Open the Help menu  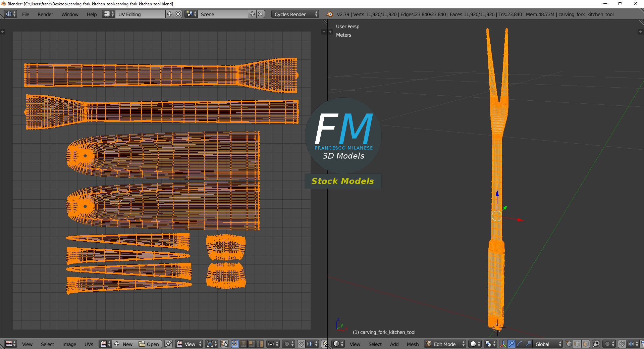(92, 14)
